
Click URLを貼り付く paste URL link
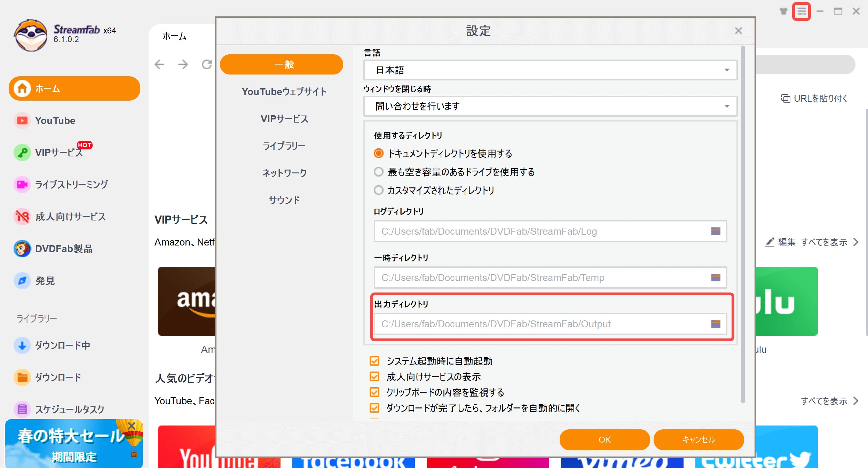coord(814,99)
